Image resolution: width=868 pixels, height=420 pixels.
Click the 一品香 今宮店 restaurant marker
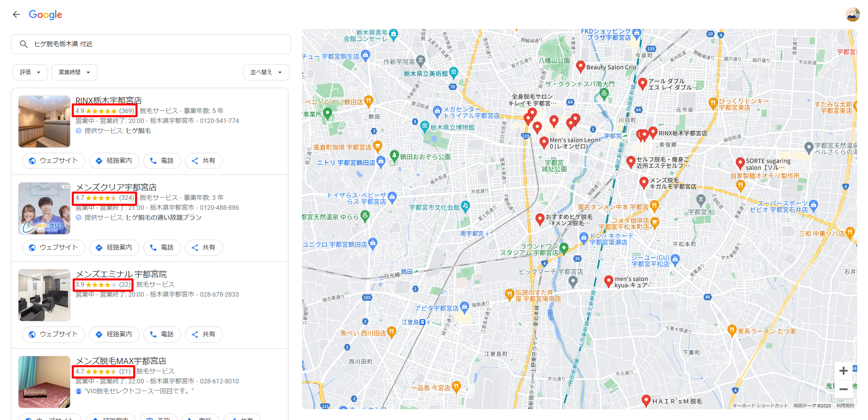(456, 386)
